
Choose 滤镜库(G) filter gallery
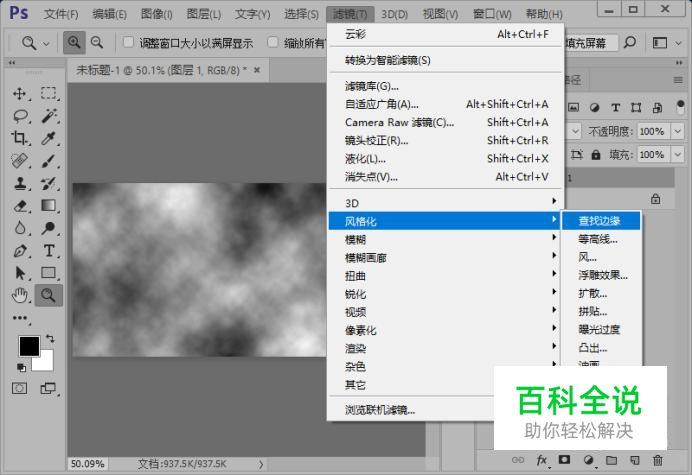[x=445, y=86]
